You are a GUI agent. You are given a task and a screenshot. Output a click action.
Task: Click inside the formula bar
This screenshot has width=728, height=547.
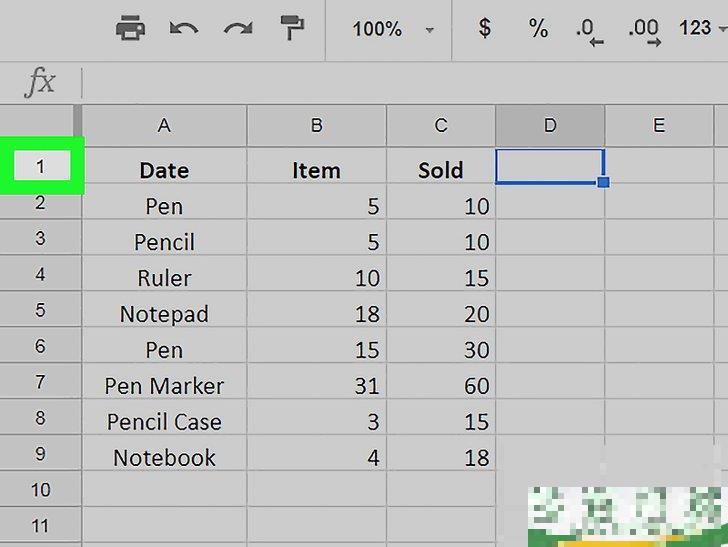click(x=400, y=82)
